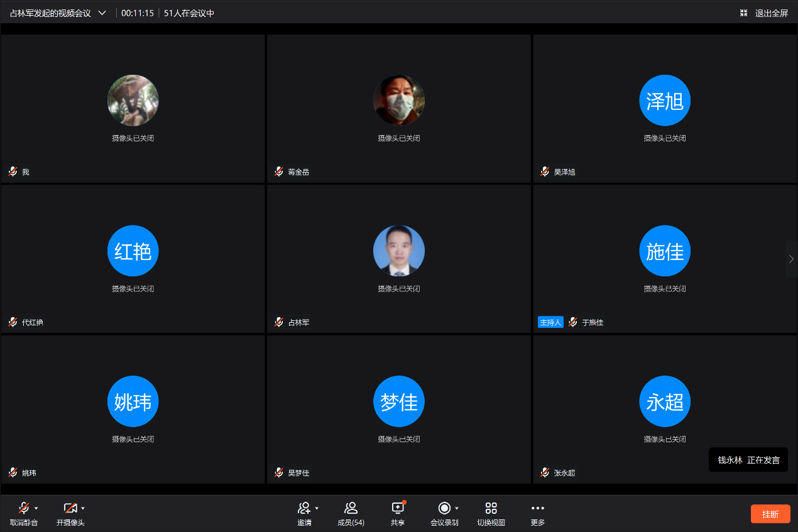
Task: Expand the recording options arrow
Action: pyautogui.click(x=457, y=508)
